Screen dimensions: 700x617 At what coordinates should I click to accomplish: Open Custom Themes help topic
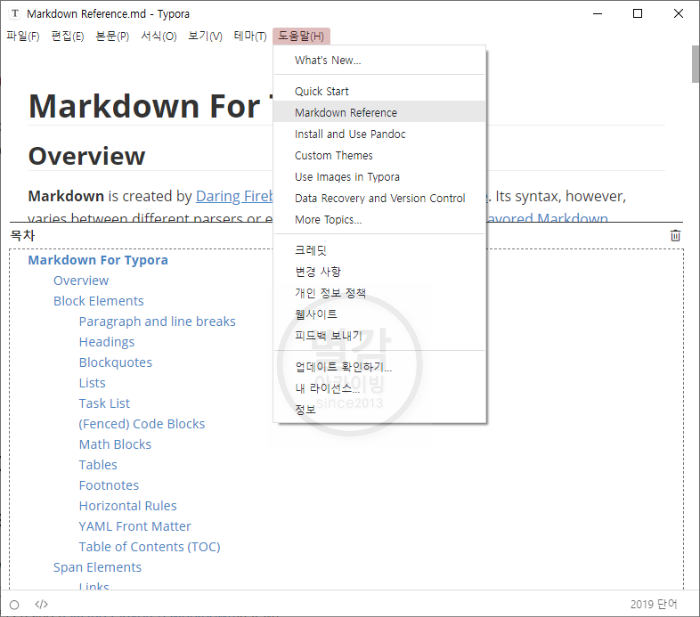[379, 155]
